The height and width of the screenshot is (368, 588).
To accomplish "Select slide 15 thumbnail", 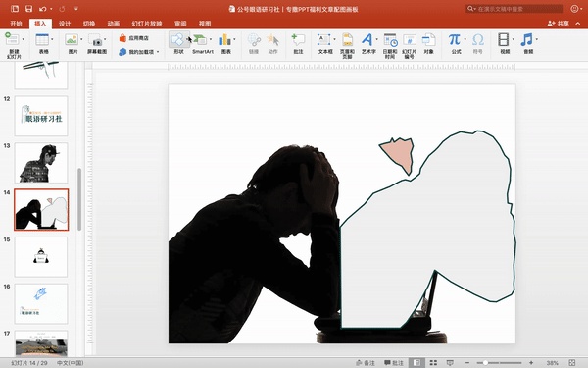I will pos(41,257).
